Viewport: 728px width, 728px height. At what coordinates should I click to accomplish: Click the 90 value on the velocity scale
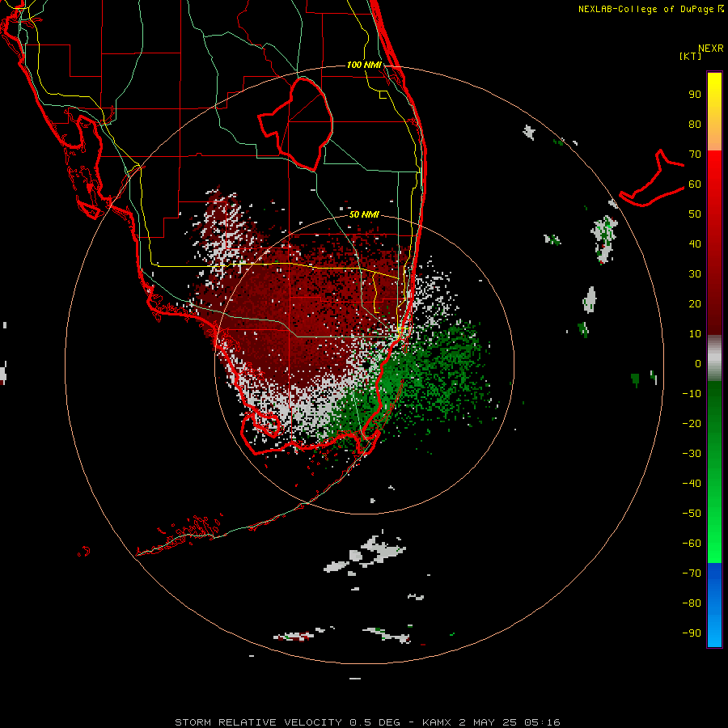(x=695, y=95)
